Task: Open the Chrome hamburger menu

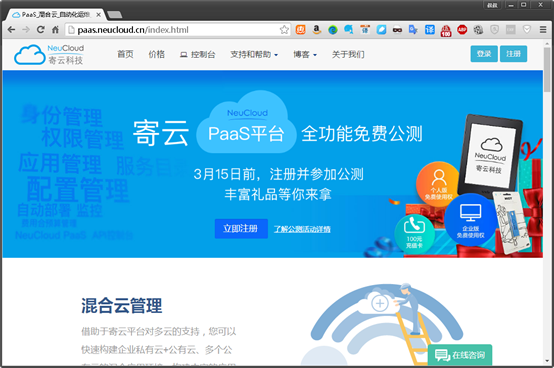Action: coord(543,30)
